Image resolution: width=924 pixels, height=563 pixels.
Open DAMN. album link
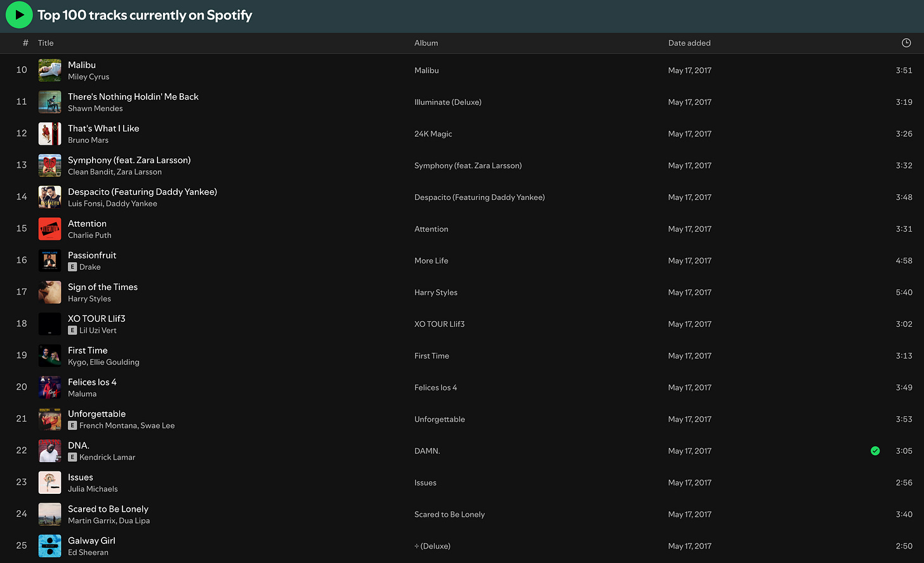427,451
